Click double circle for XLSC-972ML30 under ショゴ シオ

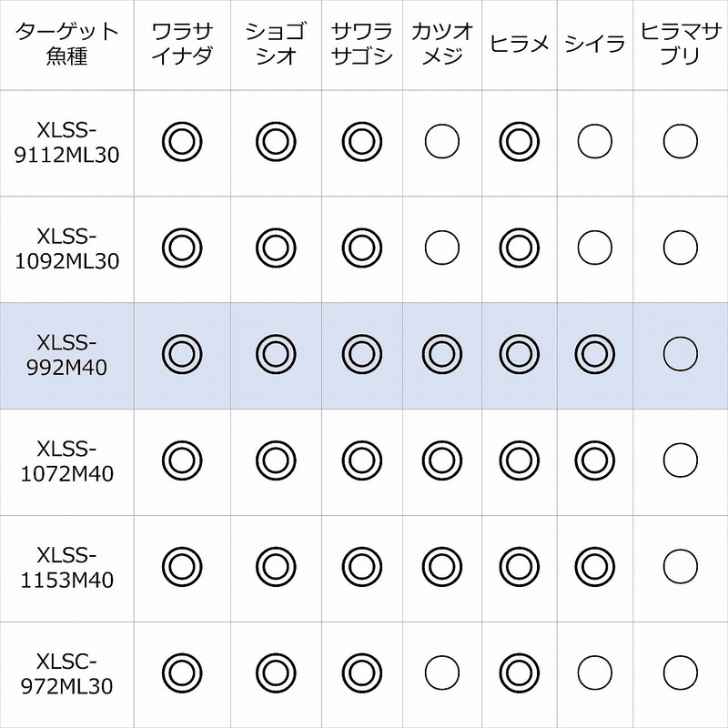pyautogui.click(x=276, y=674)
